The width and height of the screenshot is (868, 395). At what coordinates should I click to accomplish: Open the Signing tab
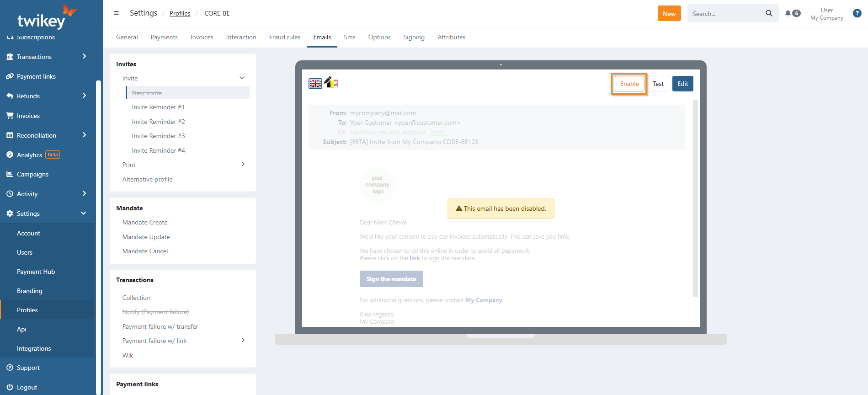click(x=414, y=37)
